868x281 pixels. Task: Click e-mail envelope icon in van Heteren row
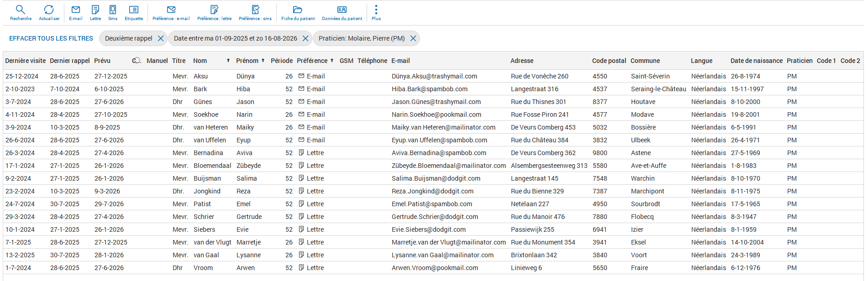coord(301,127)
